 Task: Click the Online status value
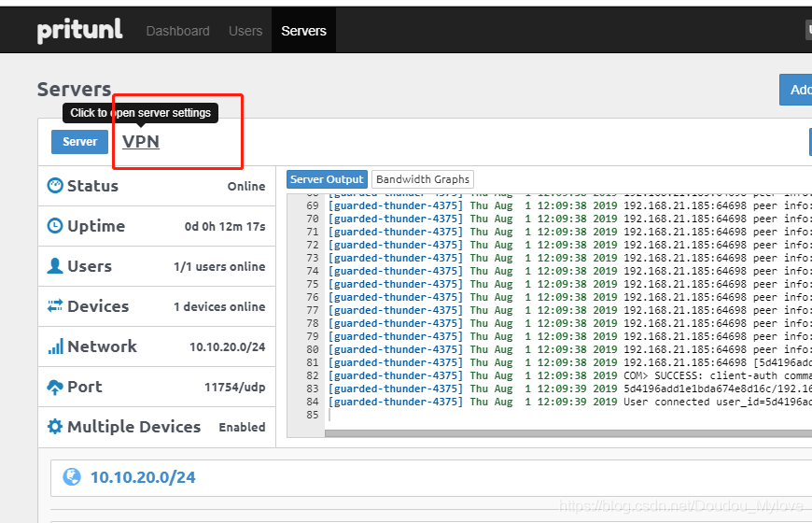246,186
